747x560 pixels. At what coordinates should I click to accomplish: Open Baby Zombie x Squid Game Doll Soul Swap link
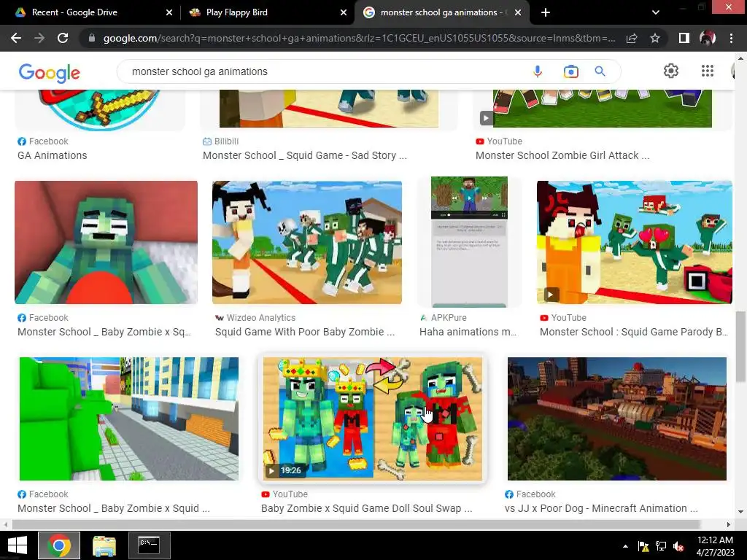(x=366, y=508)
